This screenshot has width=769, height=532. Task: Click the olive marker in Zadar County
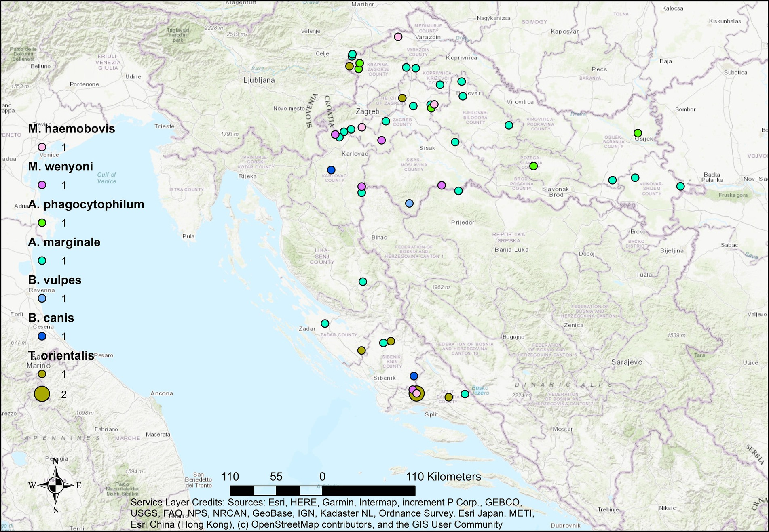pos(361,350)
